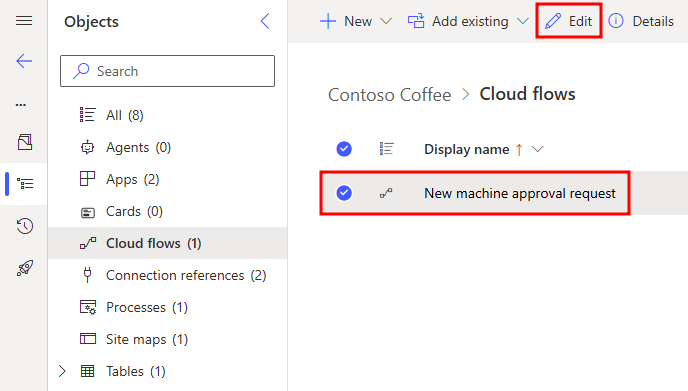
Task: Open the hamburger navigation menu
Action: [x=24, y=21]
